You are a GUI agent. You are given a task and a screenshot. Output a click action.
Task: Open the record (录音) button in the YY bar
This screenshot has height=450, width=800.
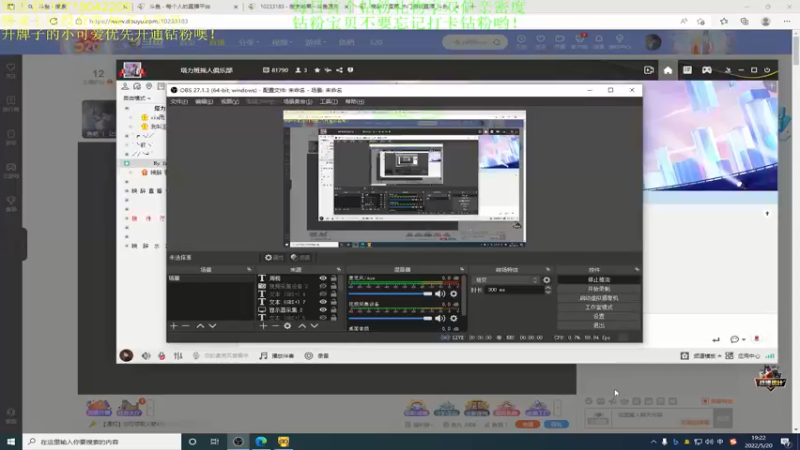317,356
